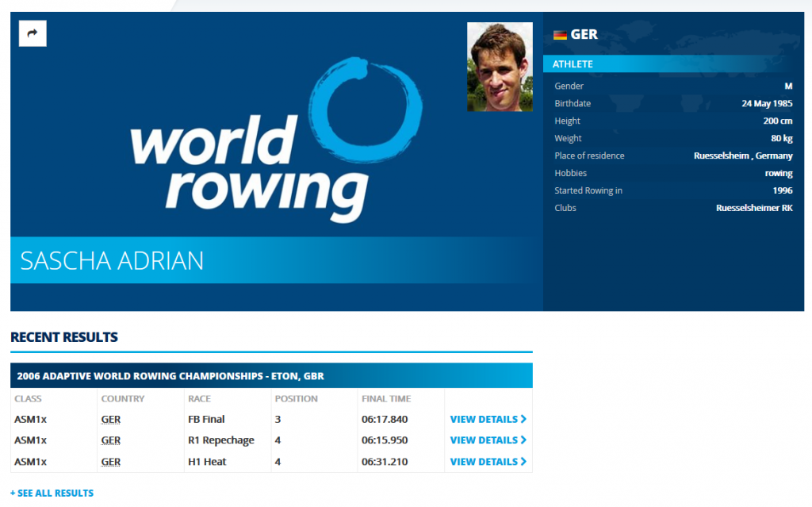The image size is (812, 507).
Task: Click the share arrow icon
Action: click(33, 33)
